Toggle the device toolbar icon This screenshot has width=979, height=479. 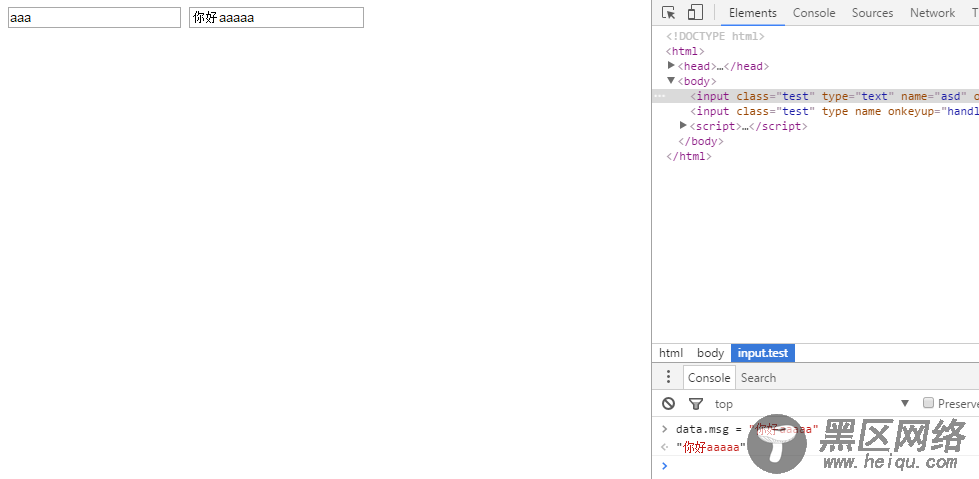click(x=695, y=12)
